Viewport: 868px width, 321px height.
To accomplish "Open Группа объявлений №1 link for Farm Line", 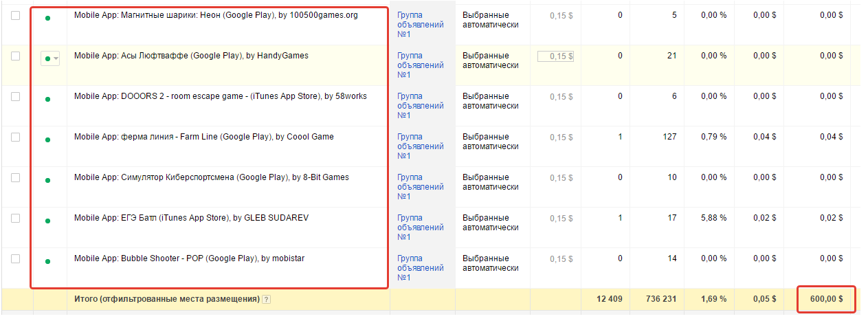I will (x=421, y=146).
